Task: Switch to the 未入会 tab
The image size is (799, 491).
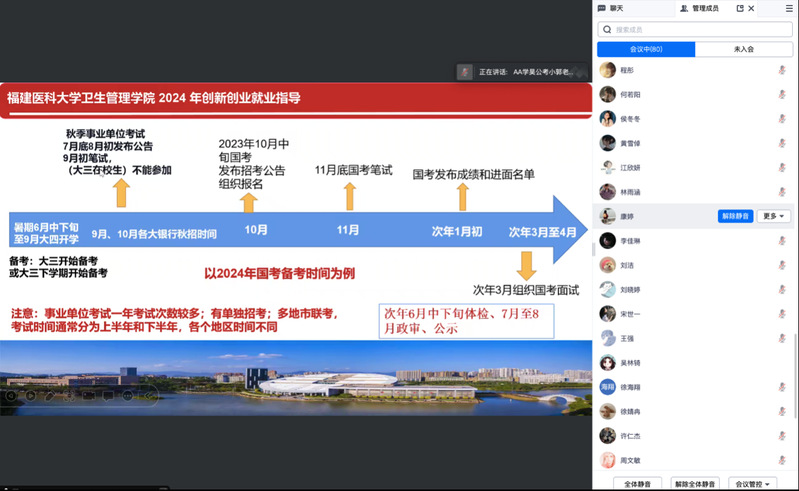Action: coord(743,49)
